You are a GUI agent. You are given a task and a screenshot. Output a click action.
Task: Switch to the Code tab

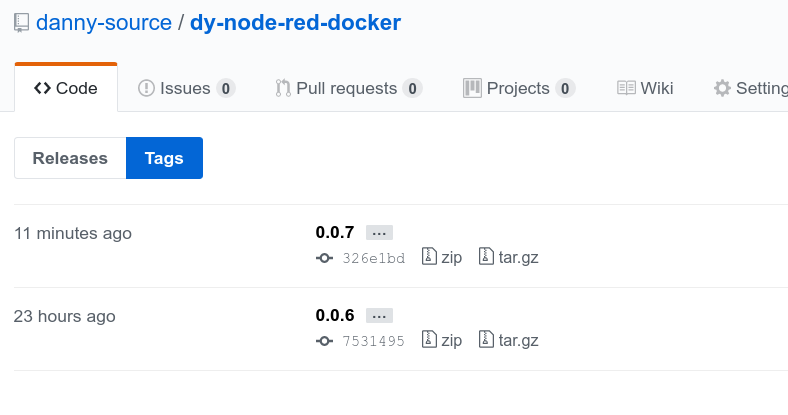click(x=66, y=88)
